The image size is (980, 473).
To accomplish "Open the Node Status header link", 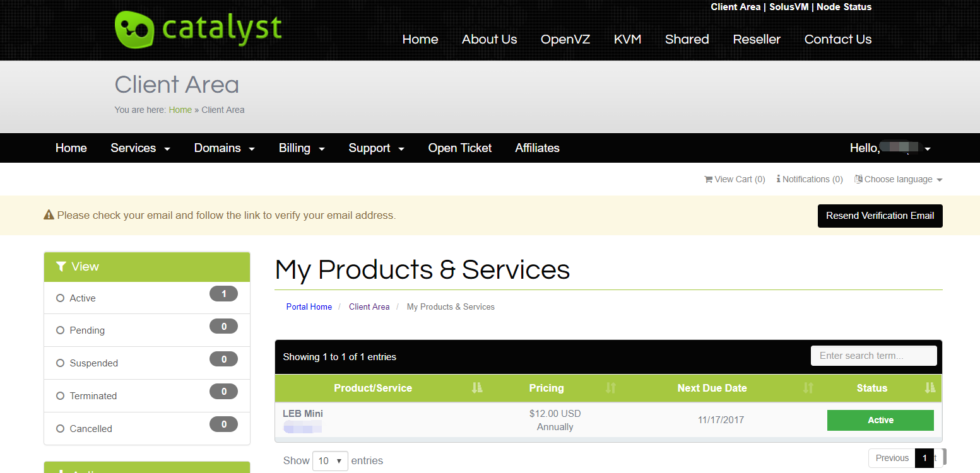I will pos(844,7).
